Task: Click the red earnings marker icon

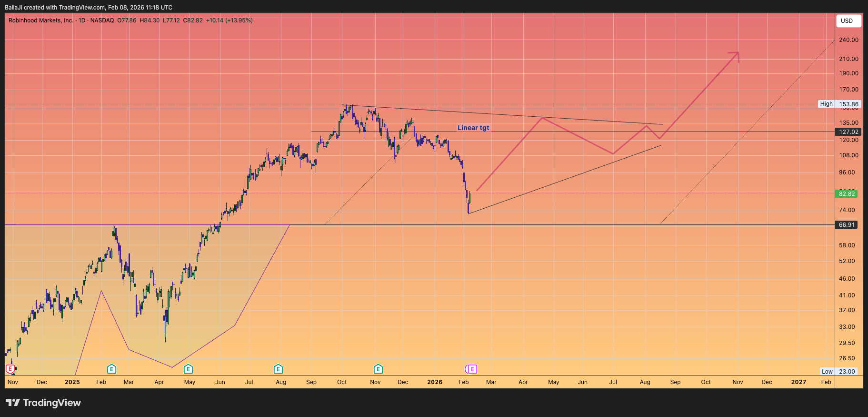Action: 10,369
